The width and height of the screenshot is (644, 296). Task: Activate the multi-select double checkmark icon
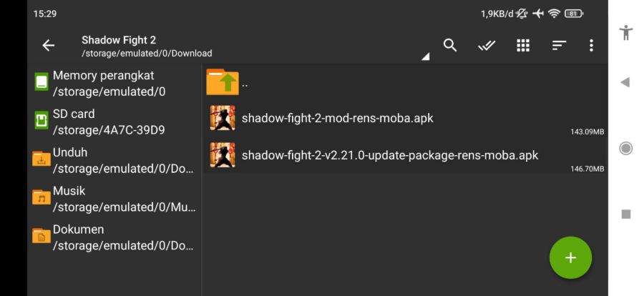(x=487, y=46)
